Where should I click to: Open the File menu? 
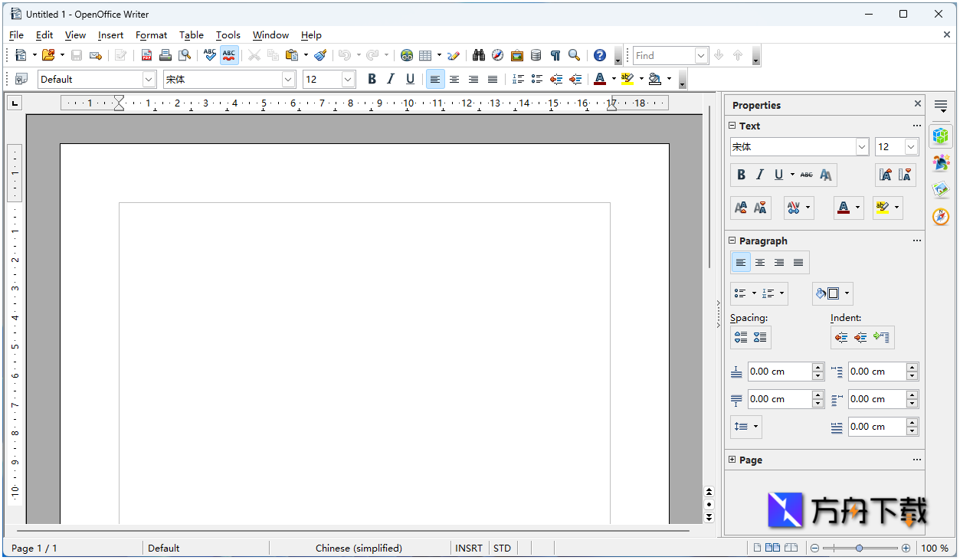click(16, 35)
